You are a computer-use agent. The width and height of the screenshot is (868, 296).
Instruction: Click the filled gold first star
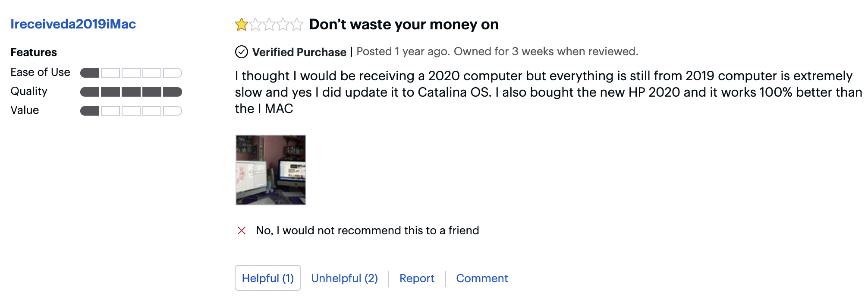241,25
